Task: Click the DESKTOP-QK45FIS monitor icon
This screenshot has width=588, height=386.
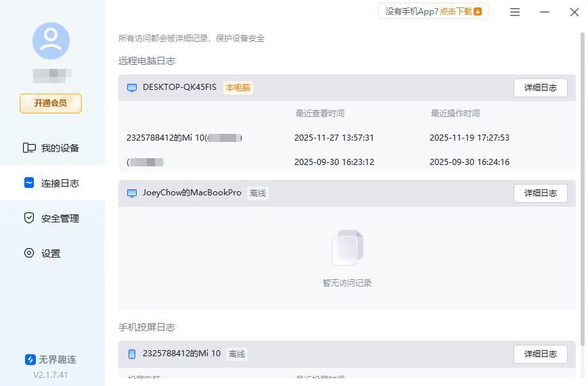Action: (x=132, y=88)
